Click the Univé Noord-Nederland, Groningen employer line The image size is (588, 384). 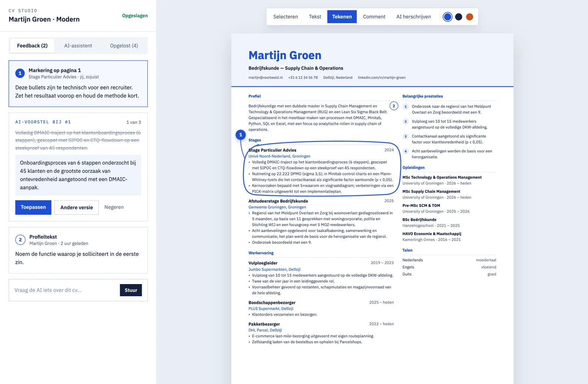[x=279, y=156]
